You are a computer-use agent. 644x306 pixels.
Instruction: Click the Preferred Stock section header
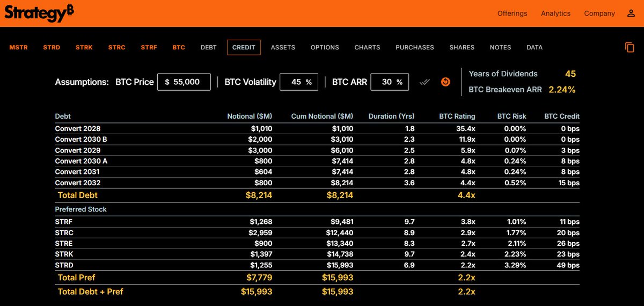tap(81, 209)
